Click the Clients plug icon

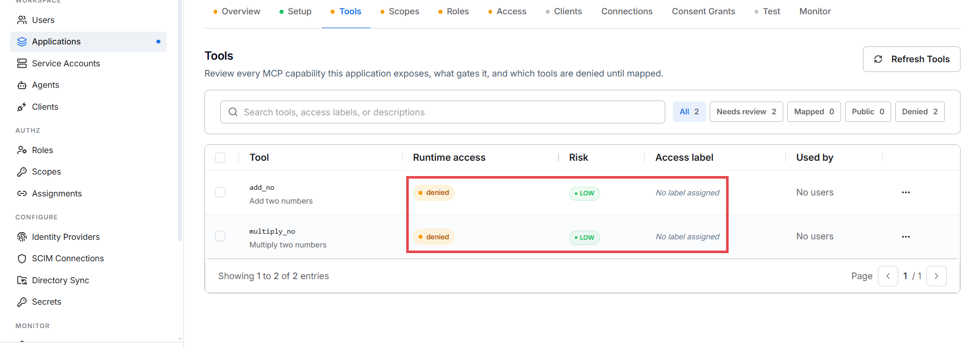coord(22,107)
